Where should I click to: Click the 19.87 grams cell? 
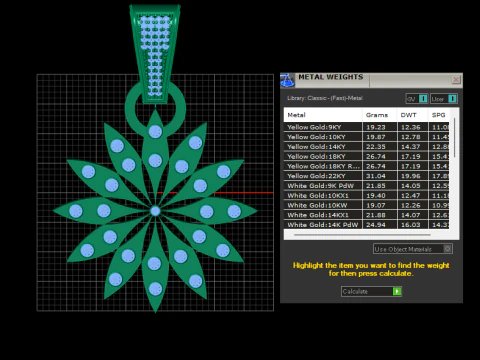coord(380,137)
